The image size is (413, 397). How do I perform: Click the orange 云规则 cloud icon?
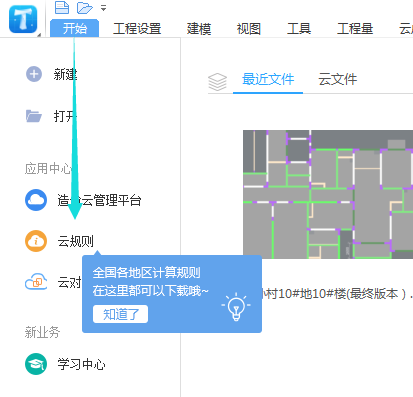click(x=36, y=241)
